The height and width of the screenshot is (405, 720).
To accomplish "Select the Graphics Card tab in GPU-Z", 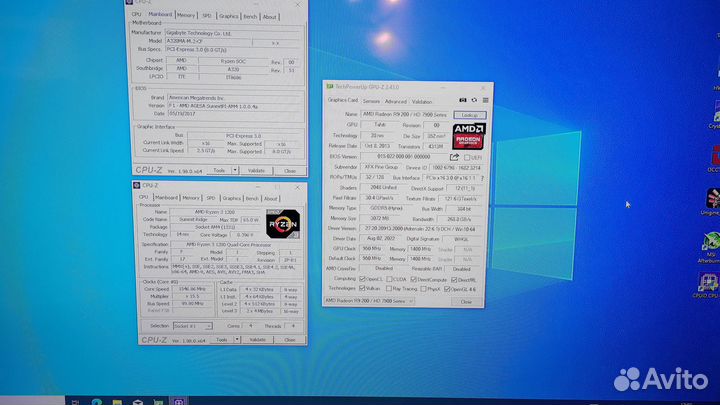I will 342,100.
